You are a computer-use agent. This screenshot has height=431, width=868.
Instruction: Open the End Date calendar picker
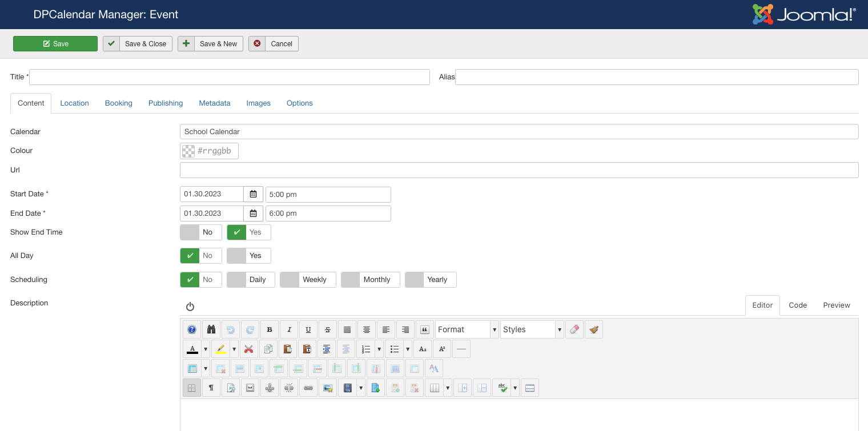point(253,214)
